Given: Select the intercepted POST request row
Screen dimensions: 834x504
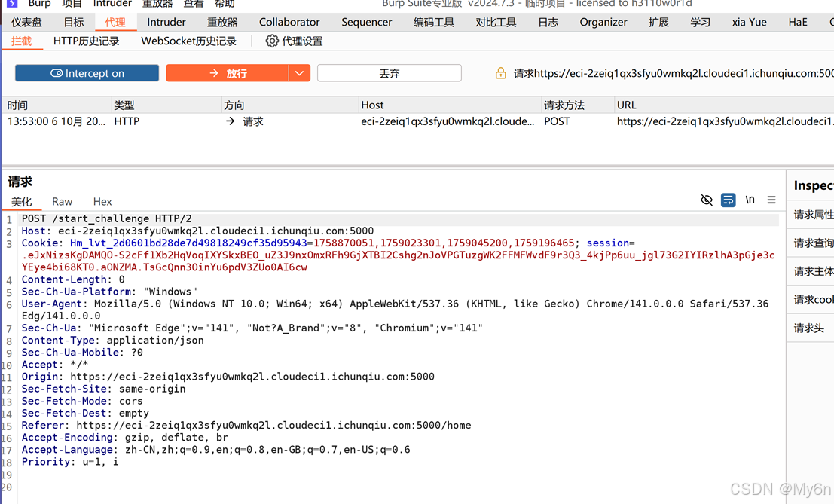Looking at the screenshot, I should 418,121.
